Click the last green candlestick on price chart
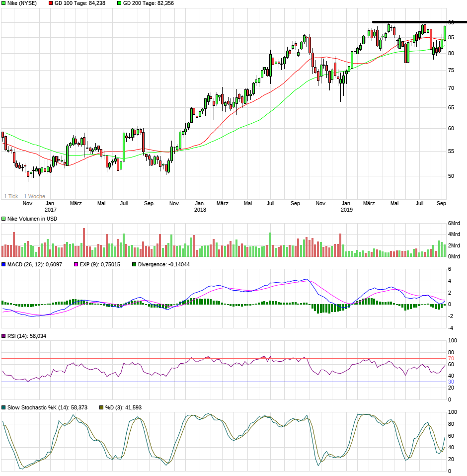Image resolution: width=467 pixels, height=476 pixels. tap(445, 33)
